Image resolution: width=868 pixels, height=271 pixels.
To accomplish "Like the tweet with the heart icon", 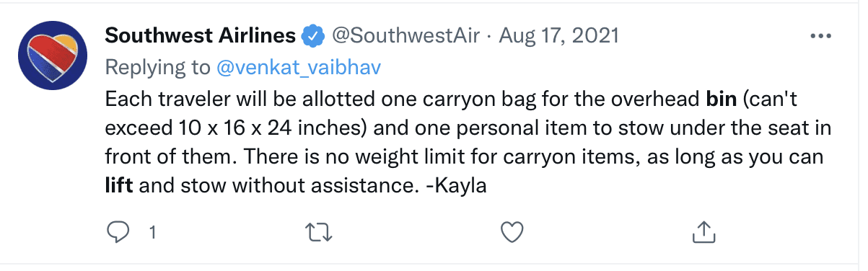I will point(511,232).
